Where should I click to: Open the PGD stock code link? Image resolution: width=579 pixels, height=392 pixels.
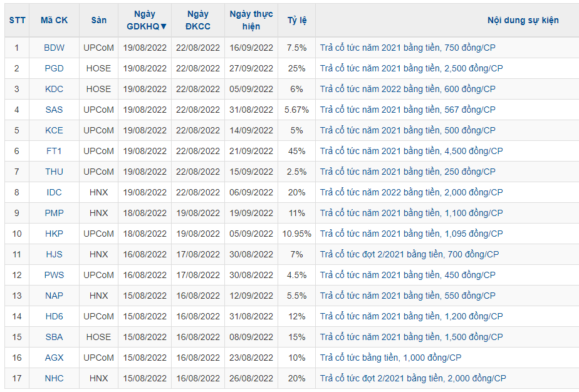[x=54, y=68]
